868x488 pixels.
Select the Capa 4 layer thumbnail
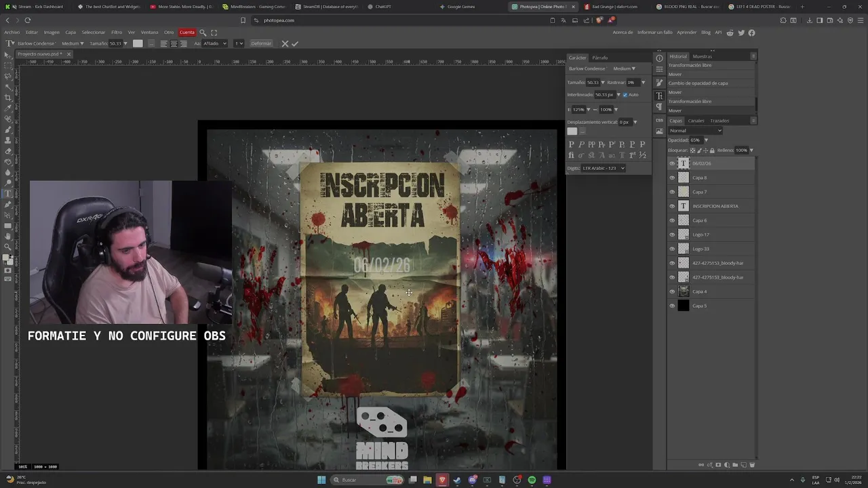684,291
